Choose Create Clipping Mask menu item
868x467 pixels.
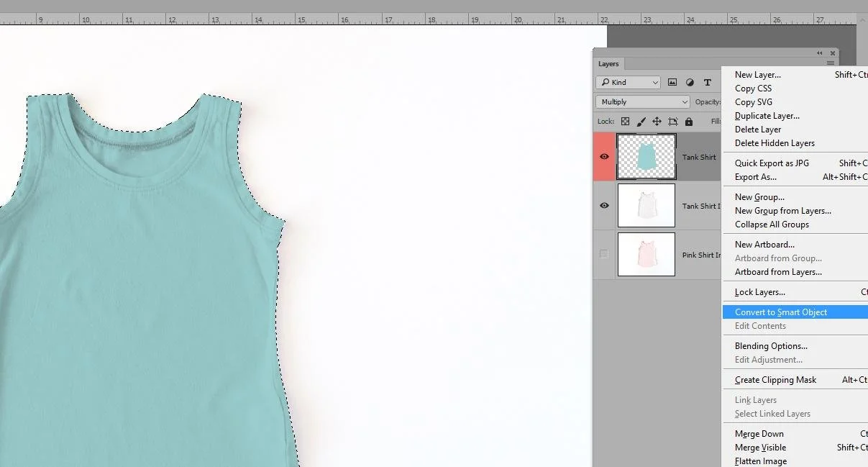(775, 380)
